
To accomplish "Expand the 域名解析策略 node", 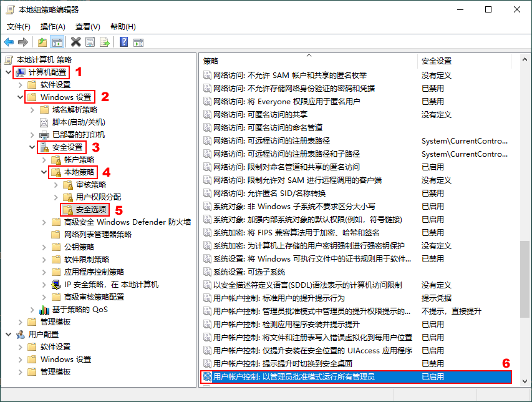I will click(x=32, y=110).
